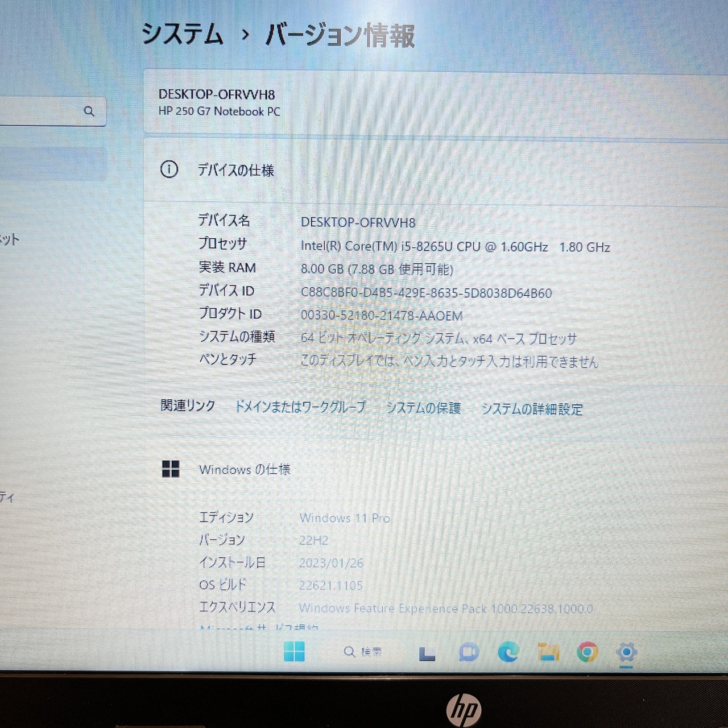Select the install date 2023/01/26

331,562
